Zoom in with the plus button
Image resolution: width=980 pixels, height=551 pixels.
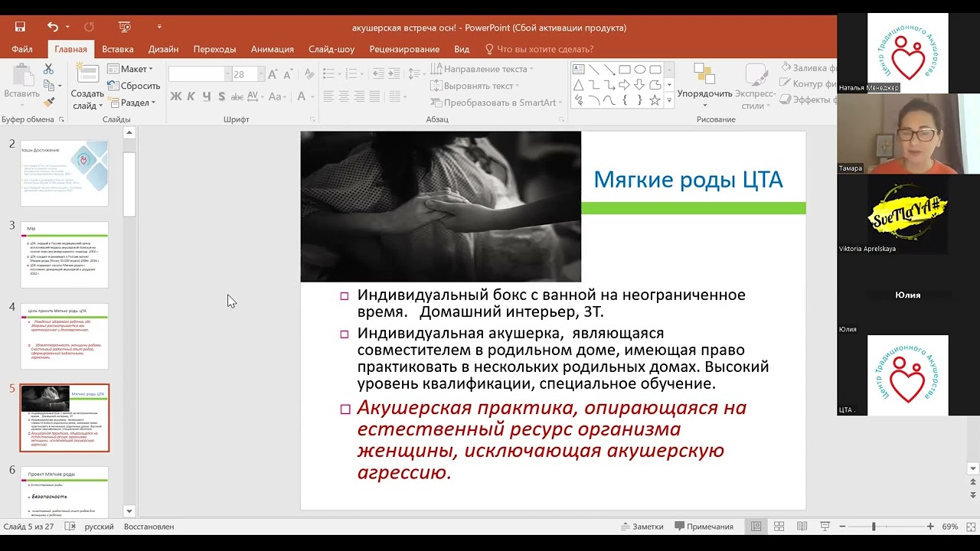pyautogui.click(x=930, y=527)
